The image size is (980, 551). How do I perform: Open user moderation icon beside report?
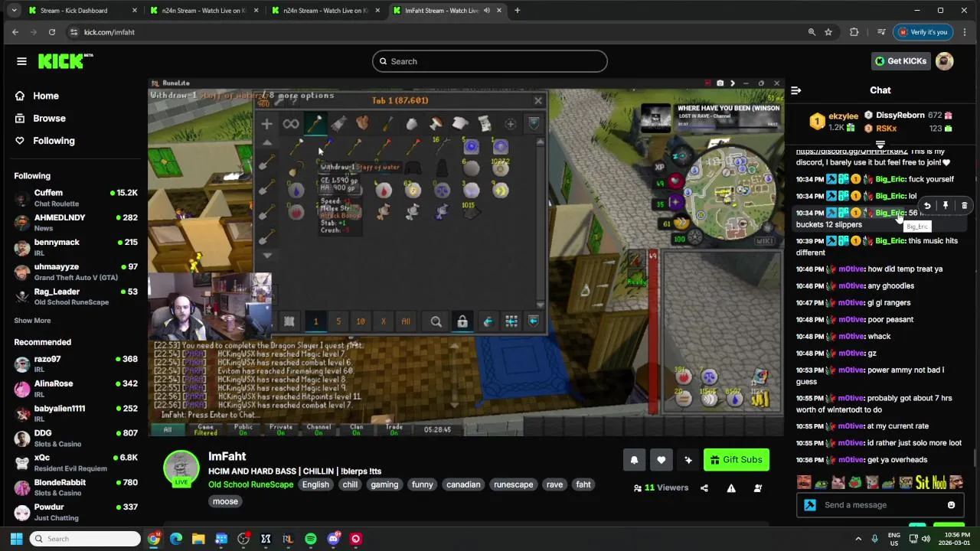758,488
